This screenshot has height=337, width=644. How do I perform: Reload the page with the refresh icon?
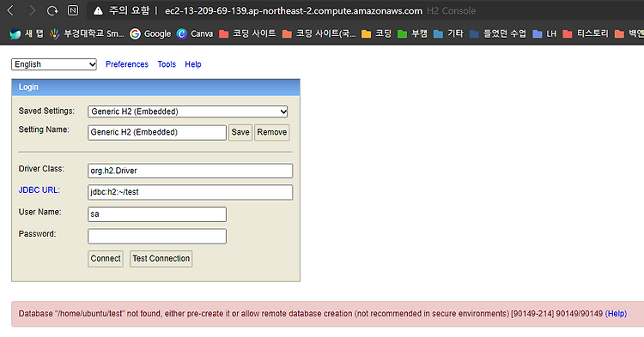[x=52, y=10]
